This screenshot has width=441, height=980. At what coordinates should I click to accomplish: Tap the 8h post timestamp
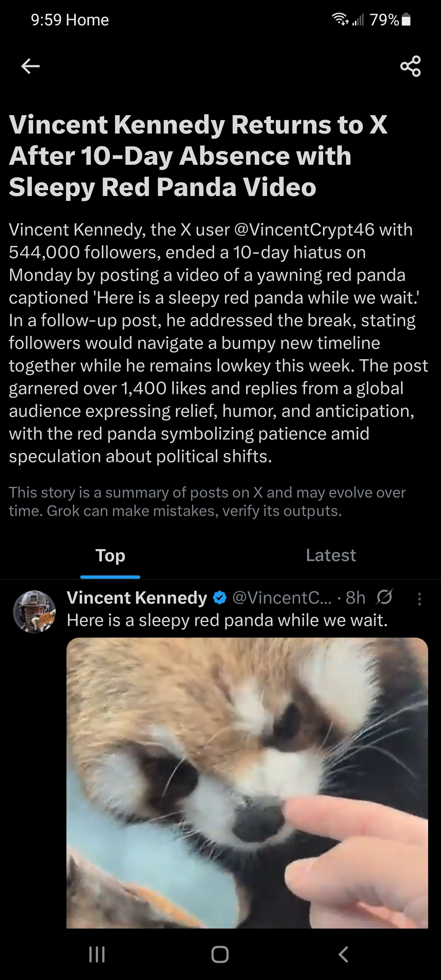[x=355, y=598]
